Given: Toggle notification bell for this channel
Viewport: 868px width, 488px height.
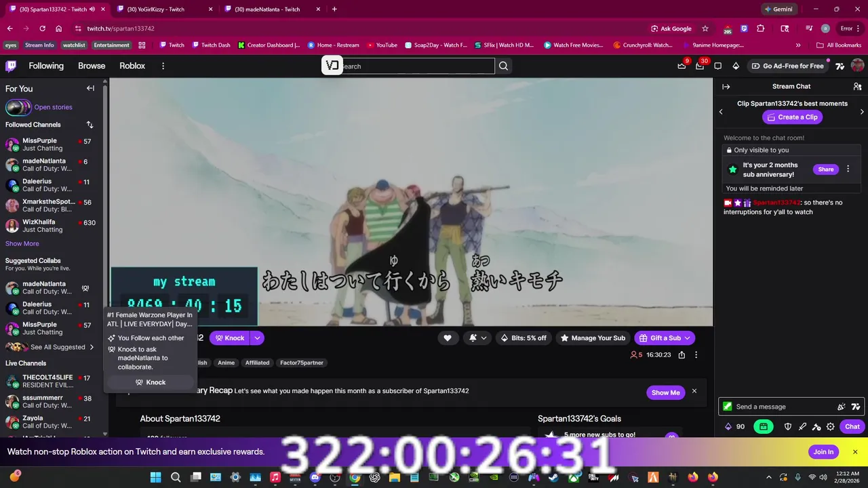Looking at the screenshot, I should pyautogui.click(x=477, y=338).
